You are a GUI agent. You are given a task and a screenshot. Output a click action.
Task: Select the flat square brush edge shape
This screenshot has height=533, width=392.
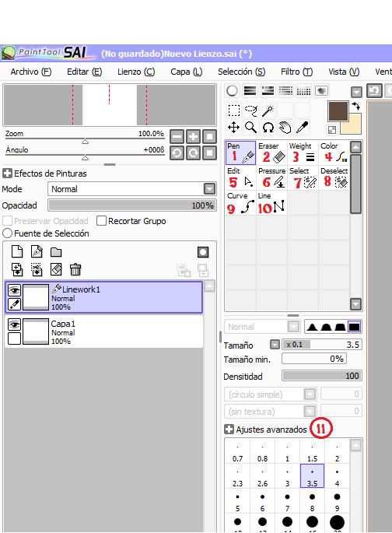click(354, 327)
